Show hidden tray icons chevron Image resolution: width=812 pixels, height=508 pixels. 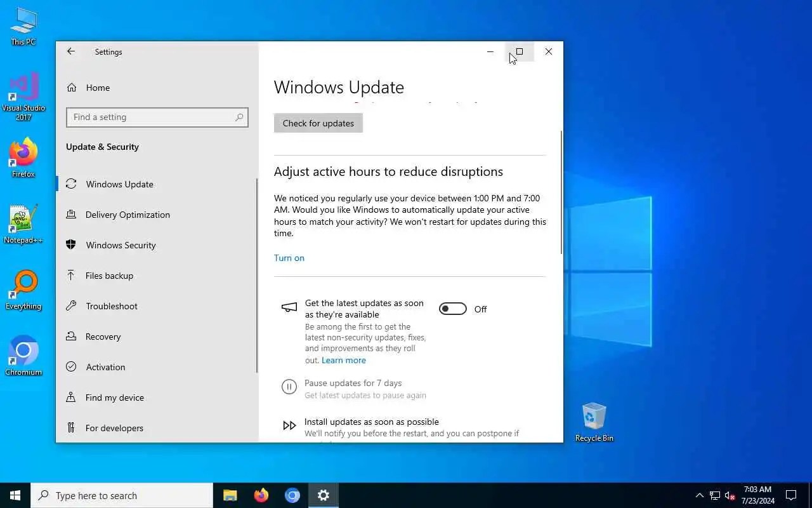pyautogui.click(x=700, y=495)
